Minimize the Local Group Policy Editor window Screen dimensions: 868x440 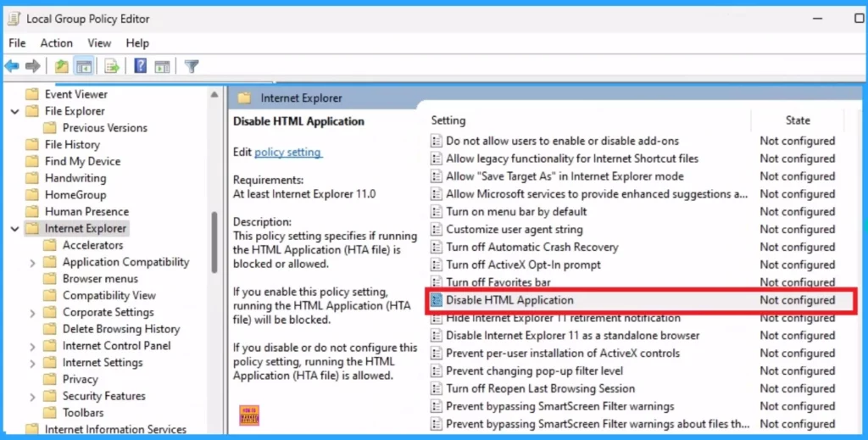[818, 19]
